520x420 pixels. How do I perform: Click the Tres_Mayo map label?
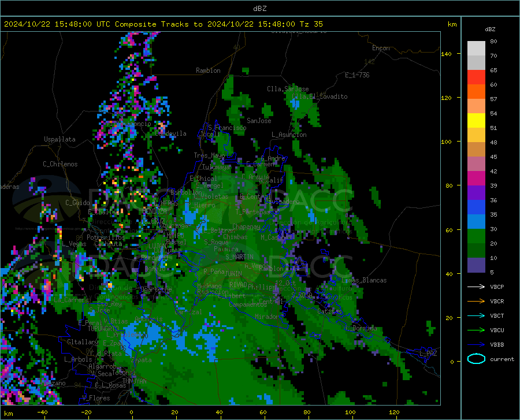tap(209, 155)
